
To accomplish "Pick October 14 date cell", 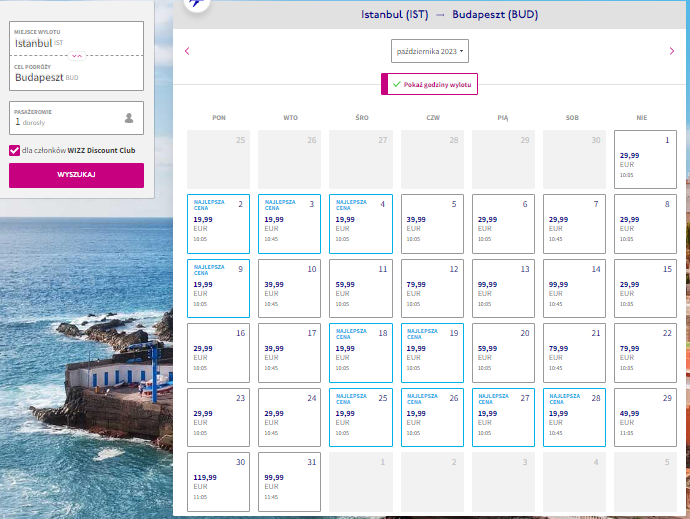I will (x=574, y=289).
